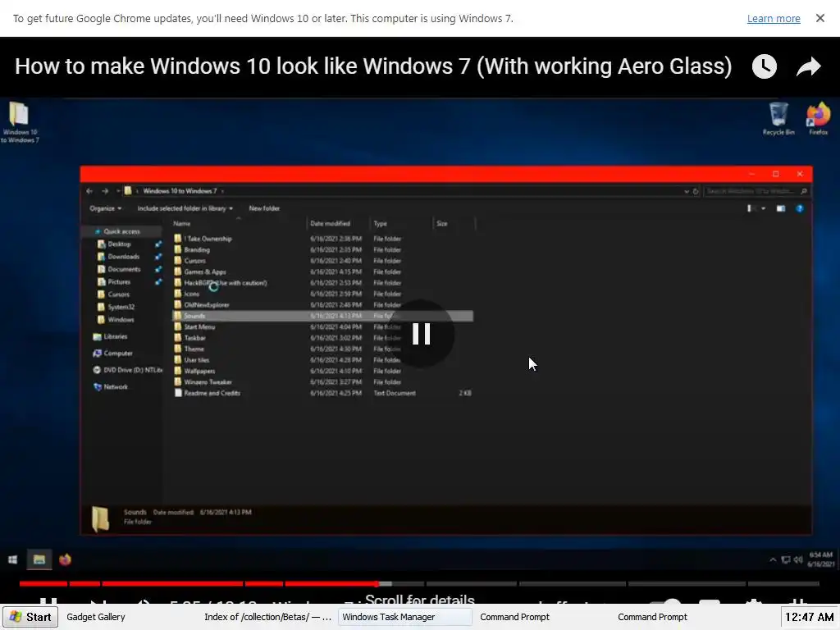This screenshot has height=630, width=840.
Task: Click the pause overlay in the video center
Action: pos(421,334)
